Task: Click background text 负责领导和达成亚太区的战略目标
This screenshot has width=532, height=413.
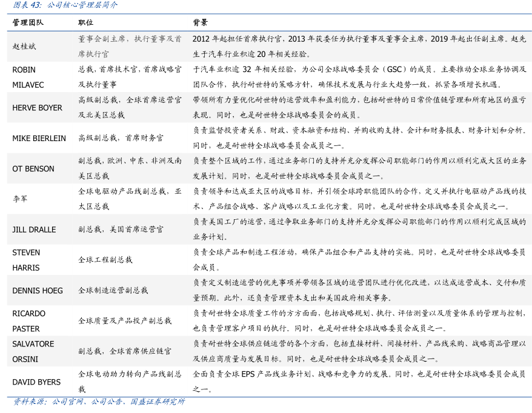Action: 359,199
